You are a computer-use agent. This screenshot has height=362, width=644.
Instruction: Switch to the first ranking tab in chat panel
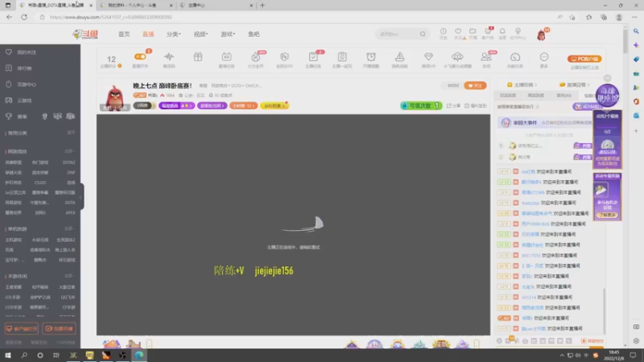508,95
